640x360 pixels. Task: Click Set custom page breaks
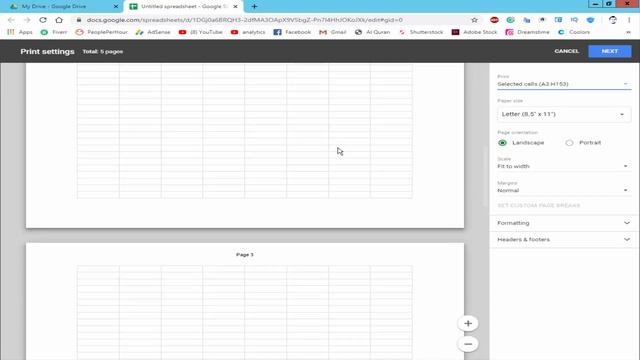coord(538,205)
